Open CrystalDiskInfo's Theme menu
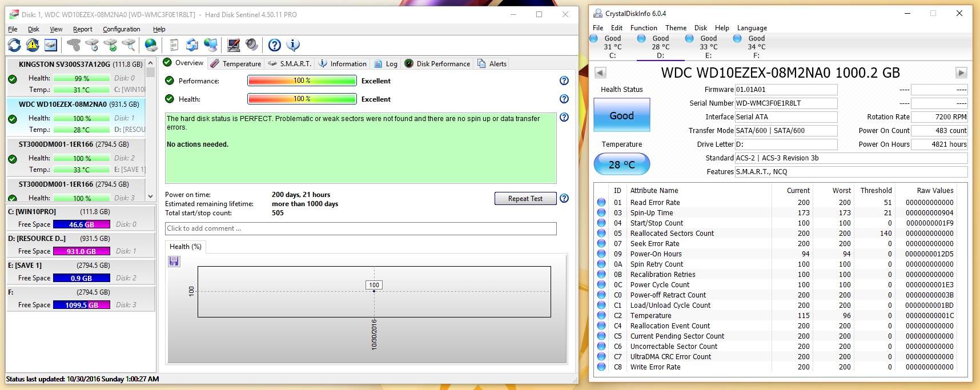The image size is (980, 390). tap(676, 27)
